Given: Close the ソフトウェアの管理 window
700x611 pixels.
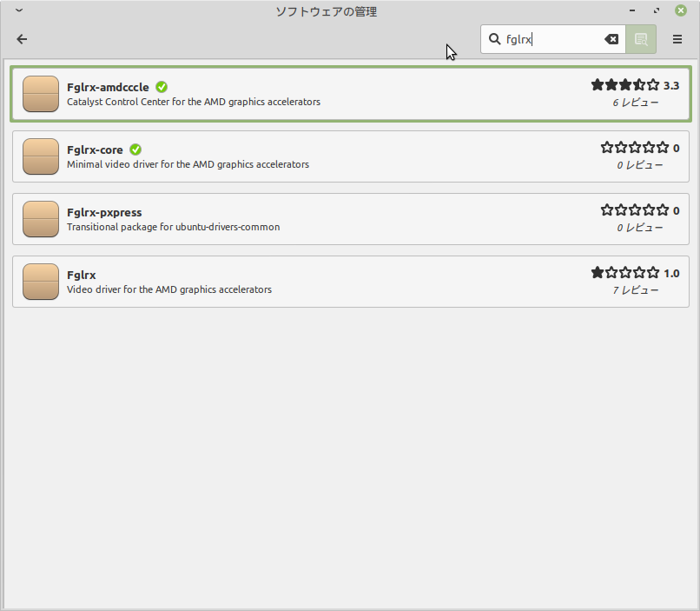Looking at the screenshot, I should click(681, 10).
